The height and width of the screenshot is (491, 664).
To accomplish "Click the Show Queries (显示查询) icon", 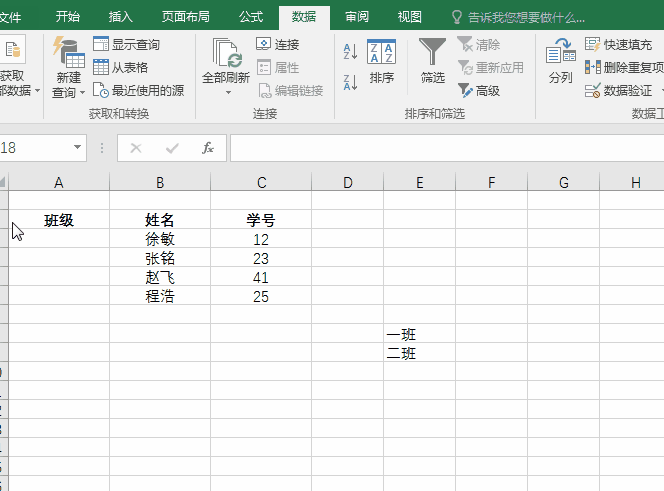I will [x=101, y=44].
